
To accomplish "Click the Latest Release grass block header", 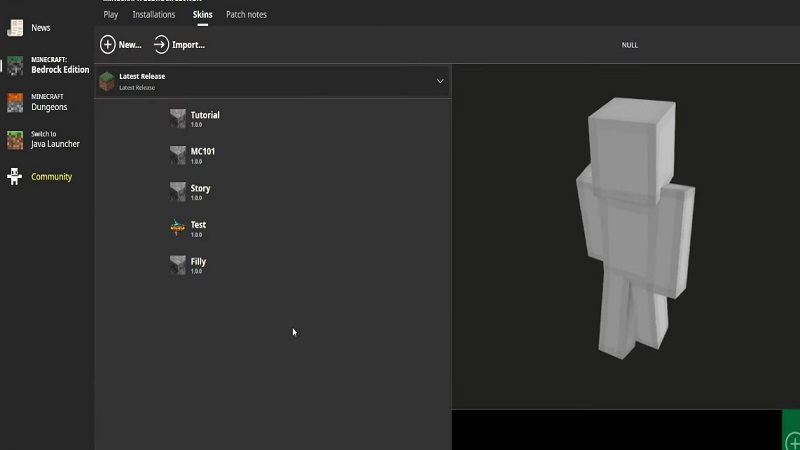I will (107, 81).
